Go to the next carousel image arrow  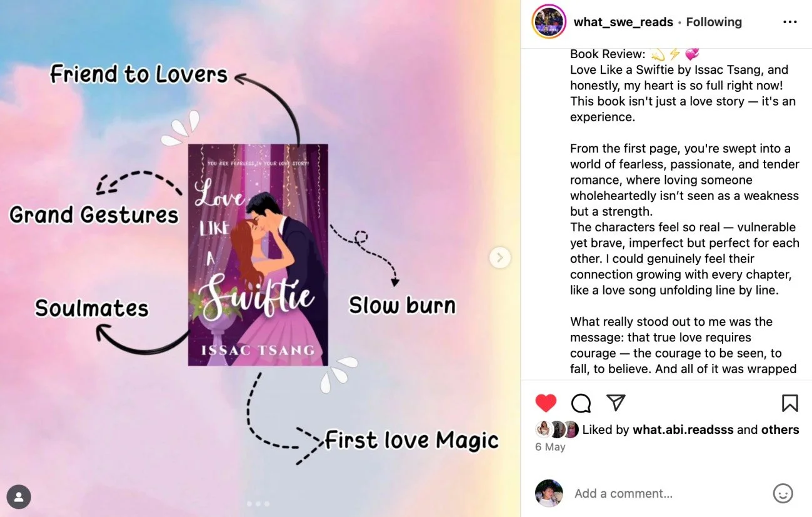[500, 258]
